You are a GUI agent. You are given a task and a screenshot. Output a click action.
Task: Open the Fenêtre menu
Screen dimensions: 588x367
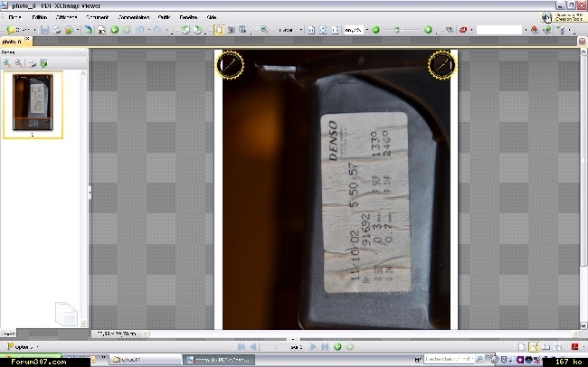tap(188, 17)
